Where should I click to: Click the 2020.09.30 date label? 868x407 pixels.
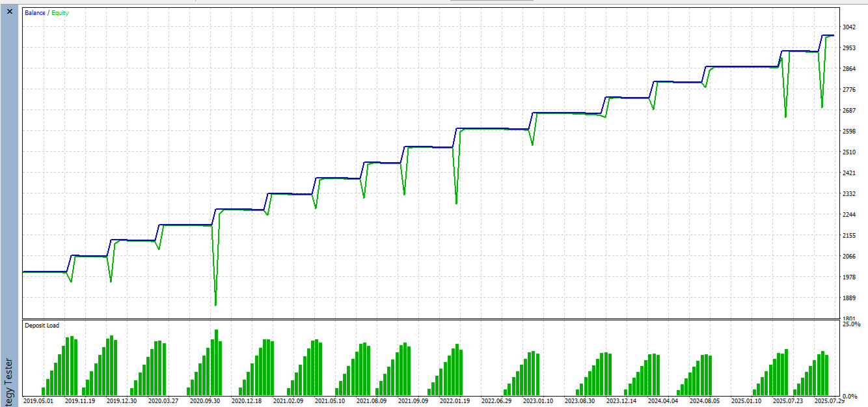point(206,401)
